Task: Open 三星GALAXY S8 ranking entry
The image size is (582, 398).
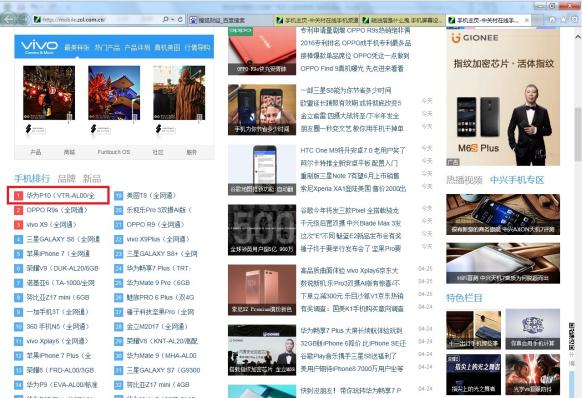Action: (x=62, y=239)
